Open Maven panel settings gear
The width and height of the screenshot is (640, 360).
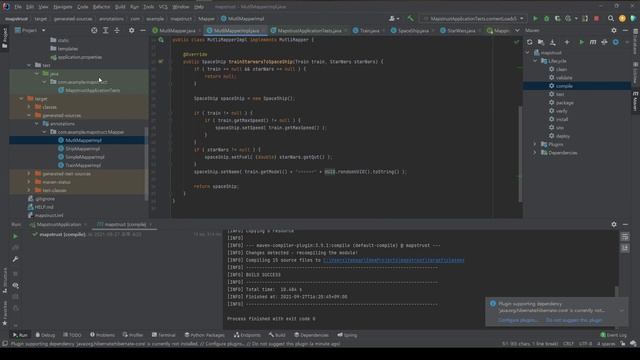click(x=614, y=30)
